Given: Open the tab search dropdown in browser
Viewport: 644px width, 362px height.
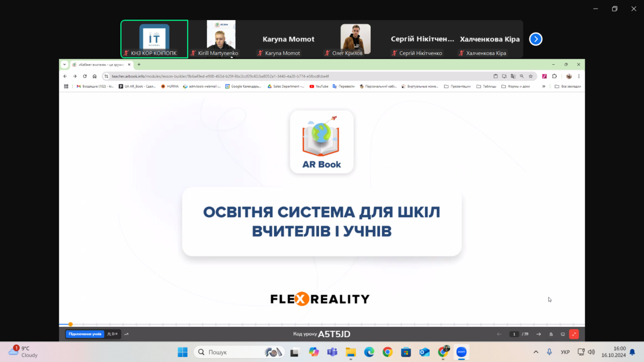Looking at the screenshot, I should pyautogui.click(x=64, y=64).
